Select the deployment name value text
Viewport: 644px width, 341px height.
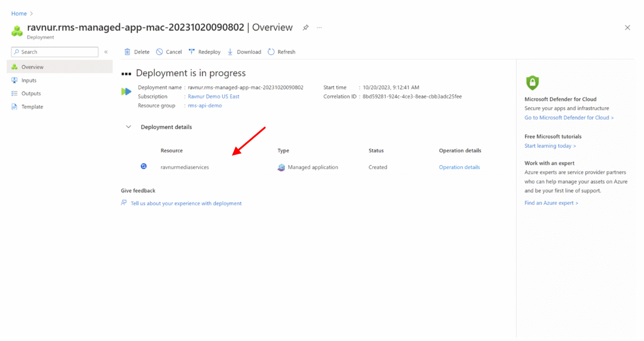[246, 88]
